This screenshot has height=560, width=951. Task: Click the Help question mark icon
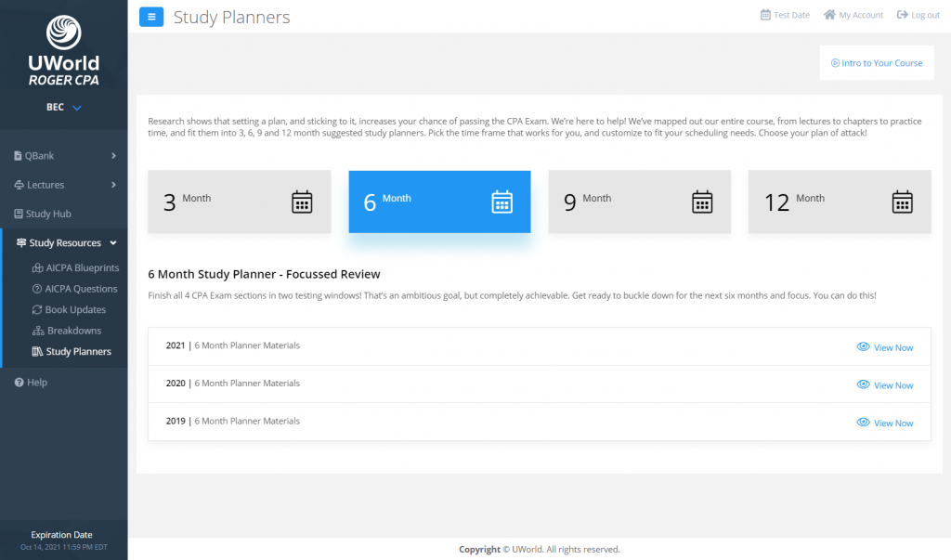[19, 383]
